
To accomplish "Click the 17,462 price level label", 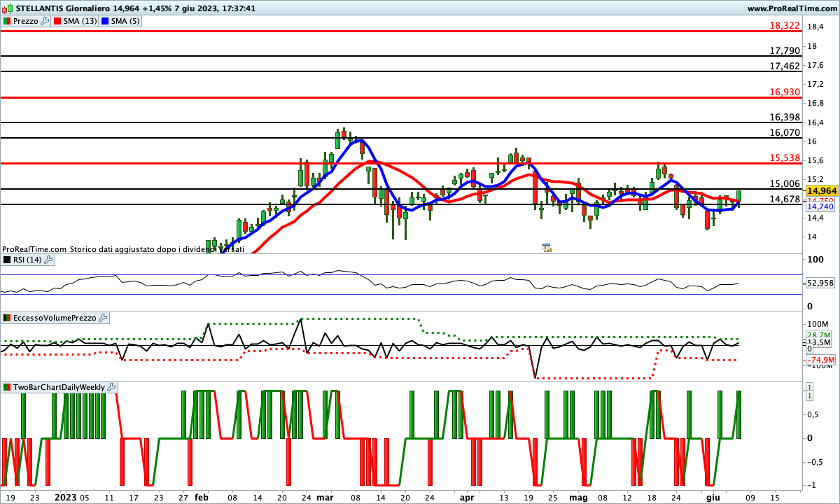I will pos(784,66).
